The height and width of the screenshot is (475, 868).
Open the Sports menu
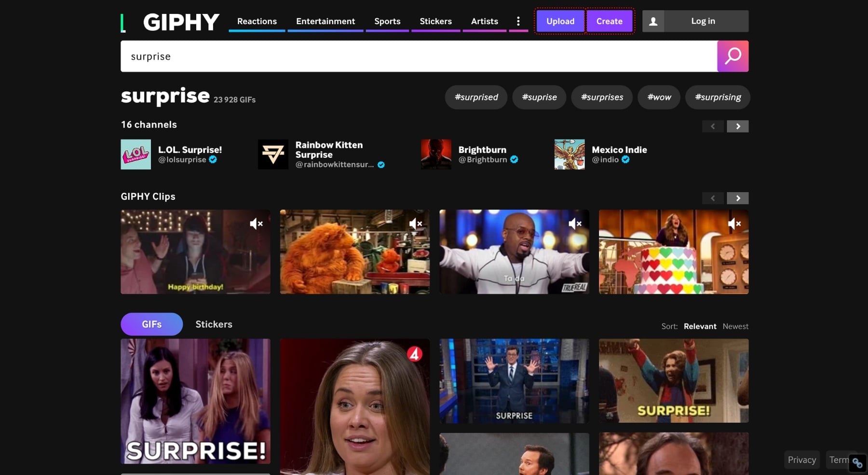tap(387, 21)
